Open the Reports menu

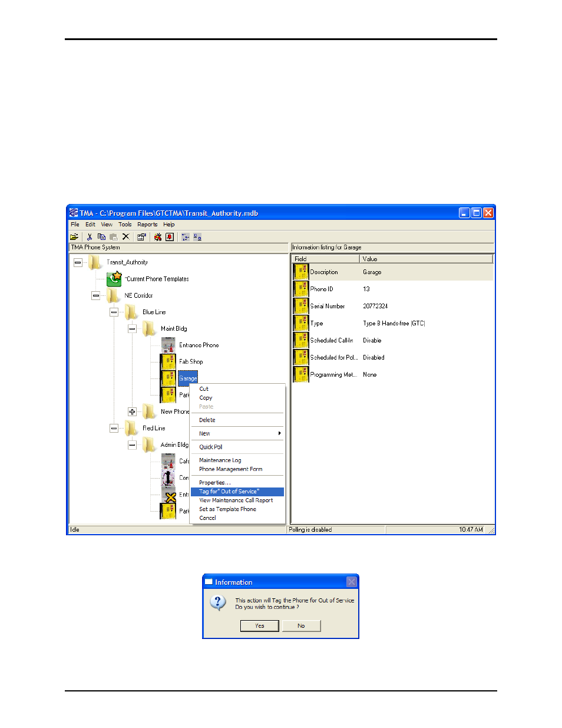pyautogui.click(x=147, y=224)
